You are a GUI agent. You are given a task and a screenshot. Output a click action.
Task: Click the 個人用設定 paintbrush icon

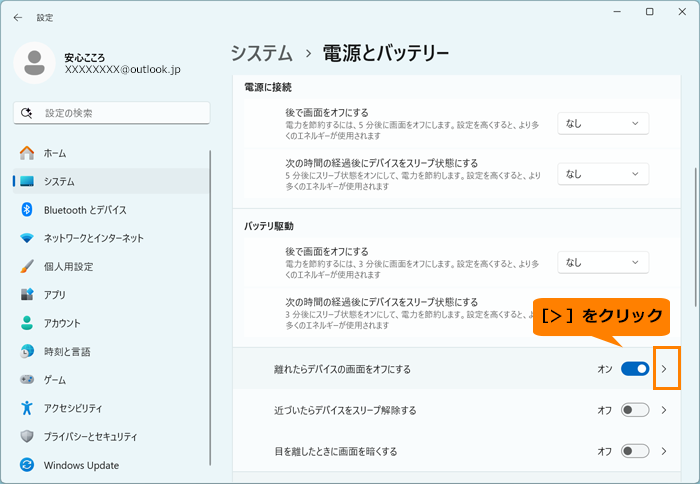(27, 266)
